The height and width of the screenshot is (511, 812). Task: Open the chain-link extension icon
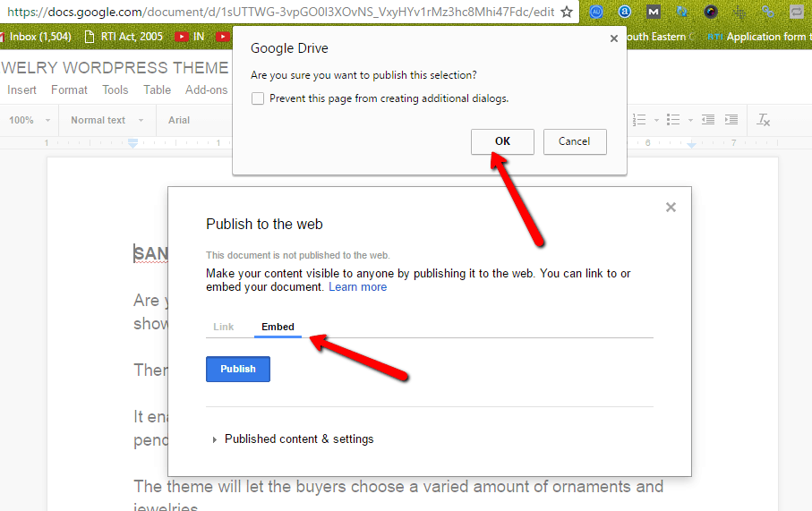(768, 12)
